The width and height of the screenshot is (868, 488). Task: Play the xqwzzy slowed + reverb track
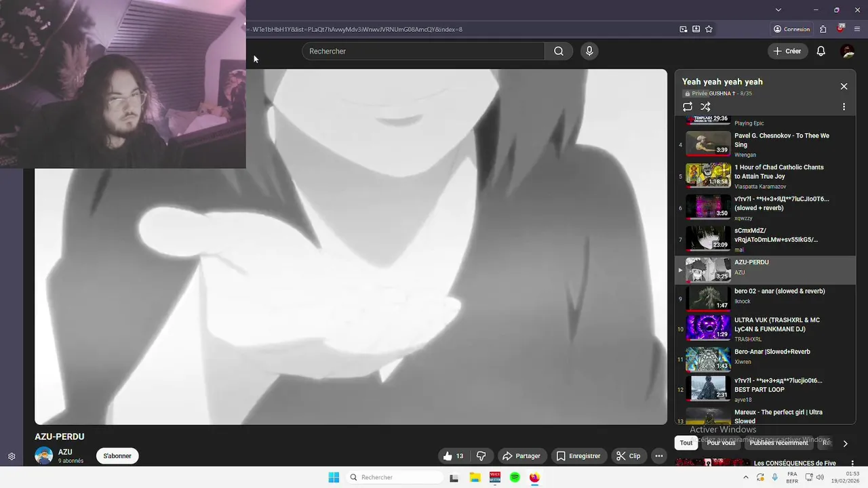(765, 207)
